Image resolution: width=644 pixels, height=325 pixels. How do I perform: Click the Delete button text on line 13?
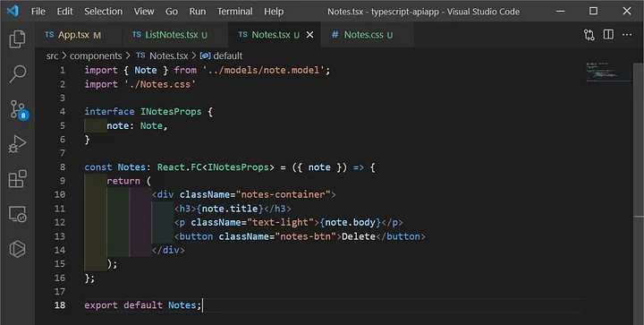click(x=359, y=236)
